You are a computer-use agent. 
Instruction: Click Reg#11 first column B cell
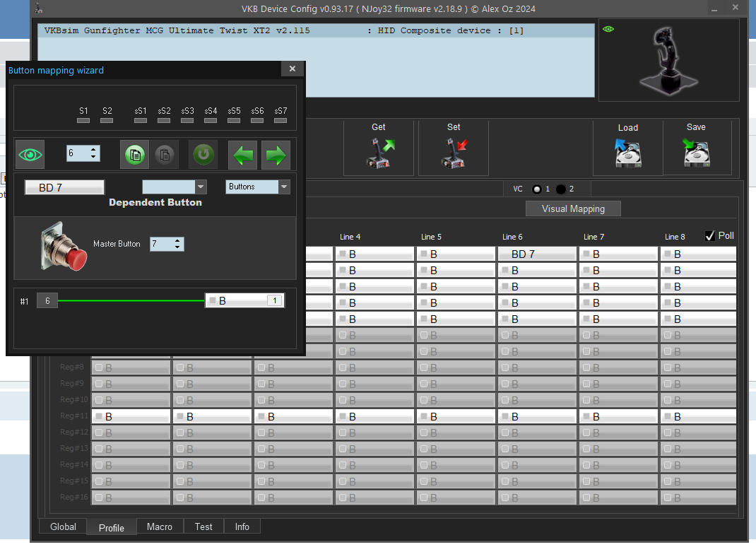pyautogui.click(x=131, y=416)
